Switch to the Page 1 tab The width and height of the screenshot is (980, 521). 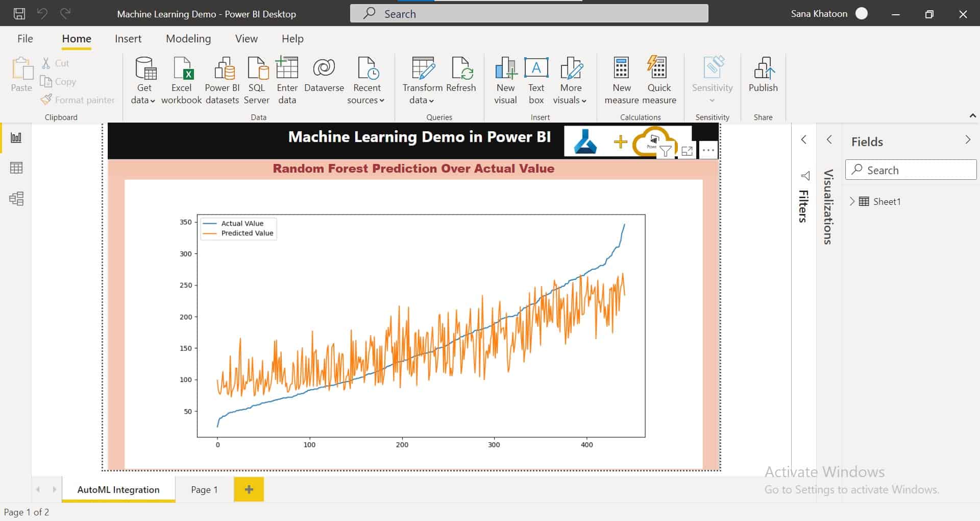coord(204,489)
